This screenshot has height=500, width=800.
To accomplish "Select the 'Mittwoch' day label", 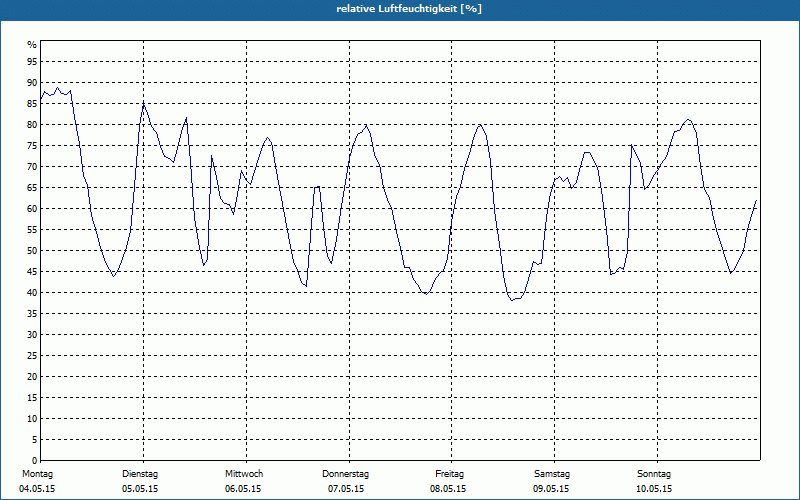I will [x=244, y=474].
